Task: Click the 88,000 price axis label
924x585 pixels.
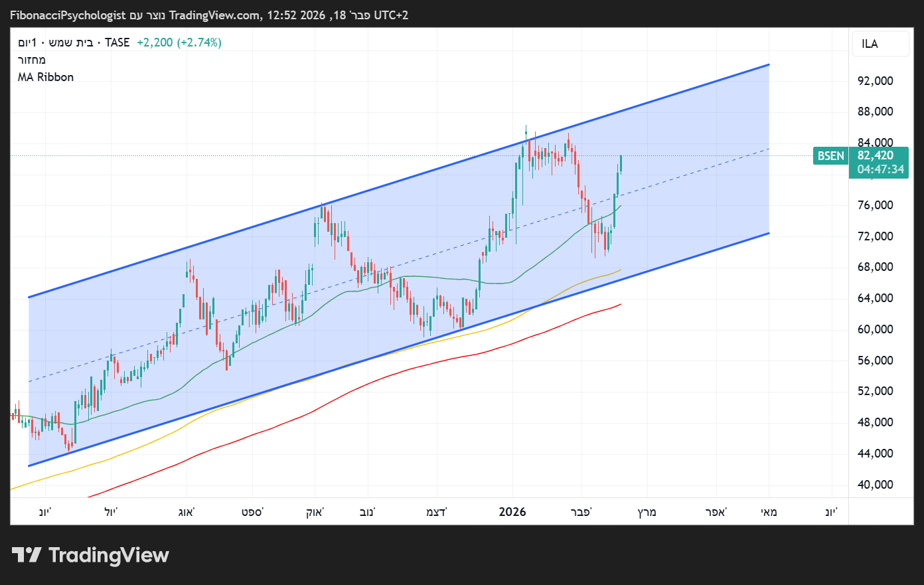Action: (x=875, y=112)
